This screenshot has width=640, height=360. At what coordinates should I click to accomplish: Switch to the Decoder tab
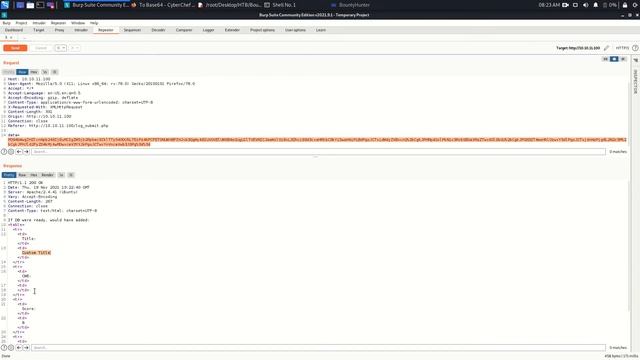coord(158,30)
